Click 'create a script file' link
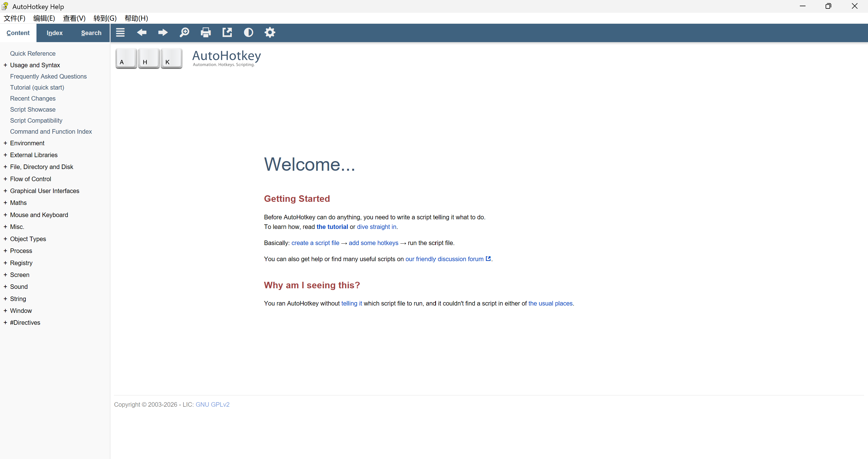Image resolution: width=868 pixels, height=459 pixels. 315,243
